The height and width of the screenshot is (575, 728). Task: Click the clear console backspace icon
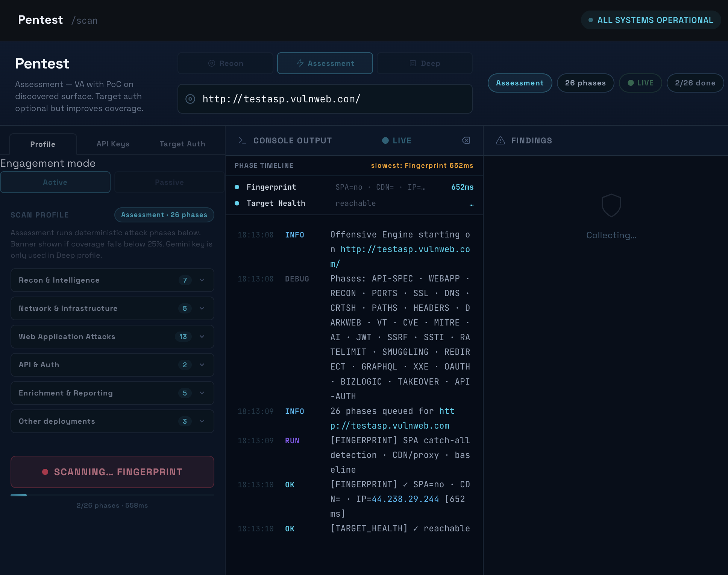point(466,140)
